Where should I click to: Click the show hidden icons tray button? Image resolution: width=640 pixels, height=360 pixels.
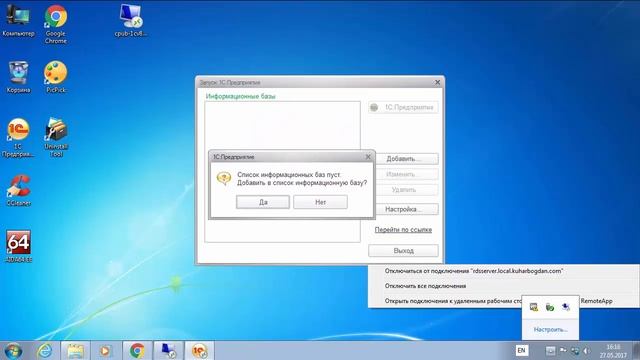(550, 351)
